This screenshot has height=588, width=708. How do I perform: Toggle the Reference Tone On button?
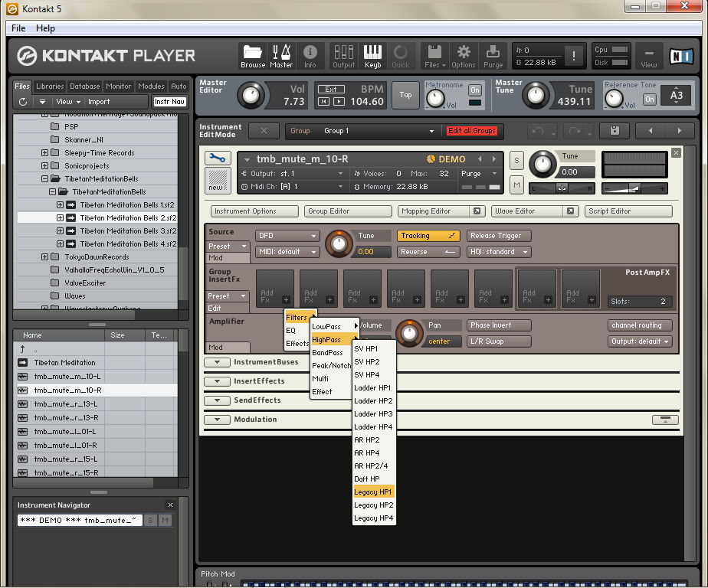point(649,100)
